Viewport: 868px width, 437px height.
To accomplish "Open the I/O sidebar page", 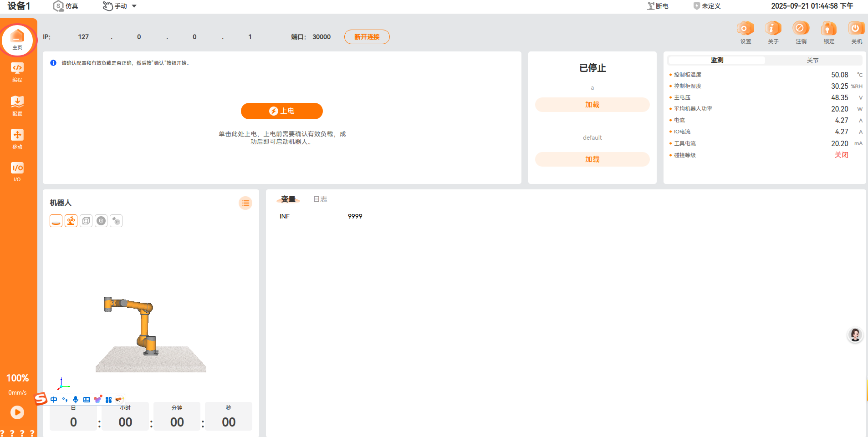I will 17,172.
